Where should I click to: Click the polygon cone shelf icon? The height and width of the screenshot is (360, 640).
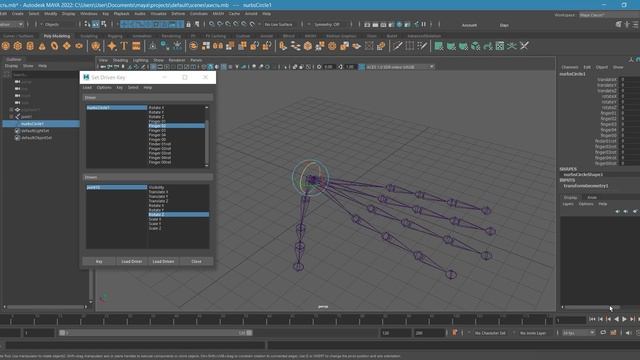42,46
